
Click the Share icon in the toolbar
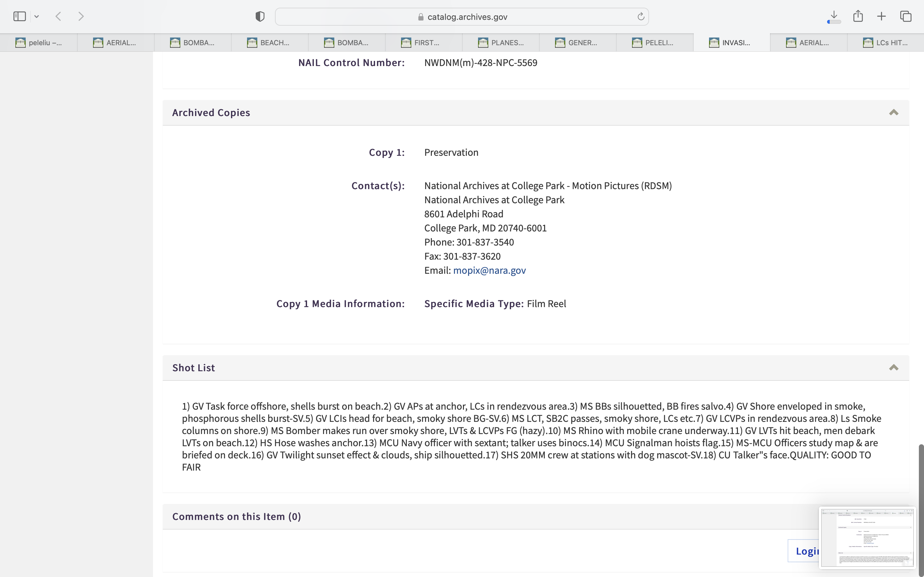click(858, 16)
